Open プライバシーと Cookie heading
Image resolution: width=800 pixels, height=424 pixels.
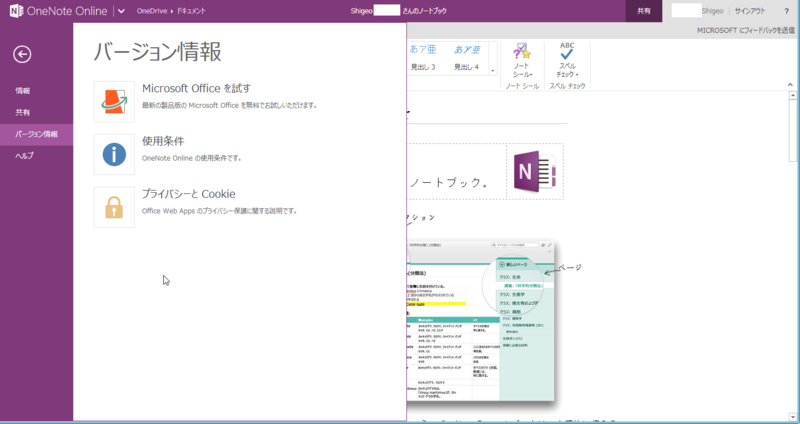(x=189, y=194)
